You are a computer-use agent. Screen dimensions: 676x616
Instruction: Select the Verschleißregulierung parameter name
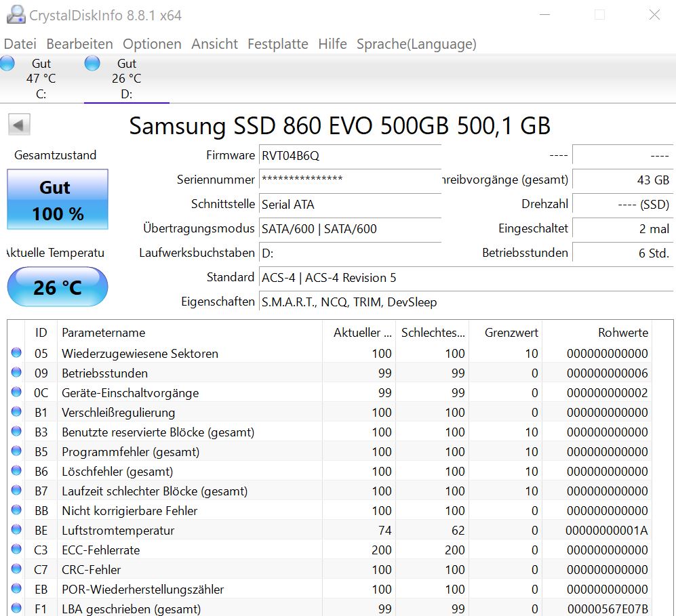[x=119, y=413]
